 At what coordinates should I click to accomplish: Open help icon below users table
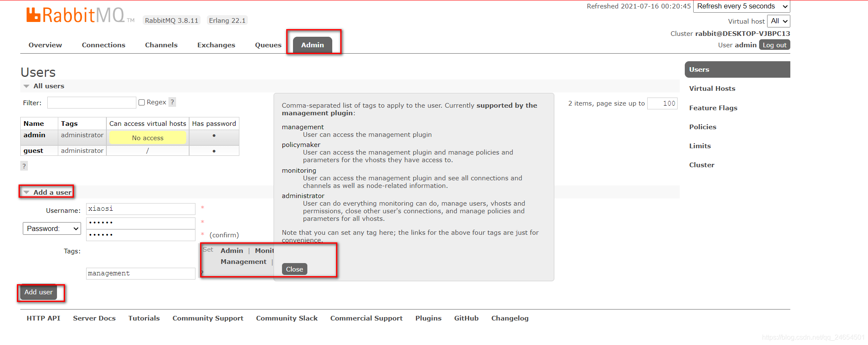click(x=24, y=166)
